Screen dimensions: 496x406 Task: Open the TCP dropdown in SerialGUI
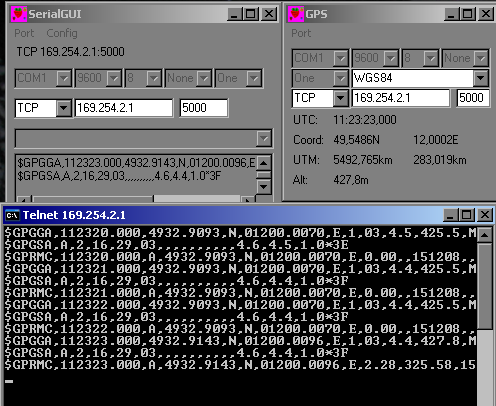click(63, 108)
